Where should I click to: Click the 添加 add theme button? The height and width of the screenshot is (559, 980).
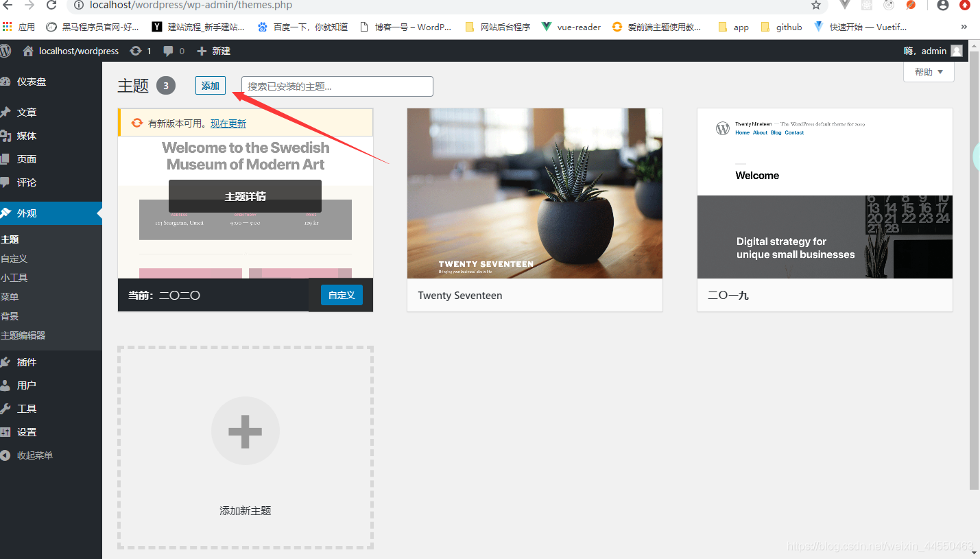coord(211,86)
